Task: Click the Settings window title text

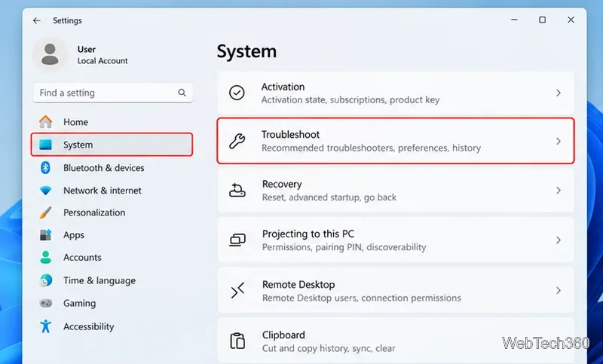Action: click(x=67, y=20)
